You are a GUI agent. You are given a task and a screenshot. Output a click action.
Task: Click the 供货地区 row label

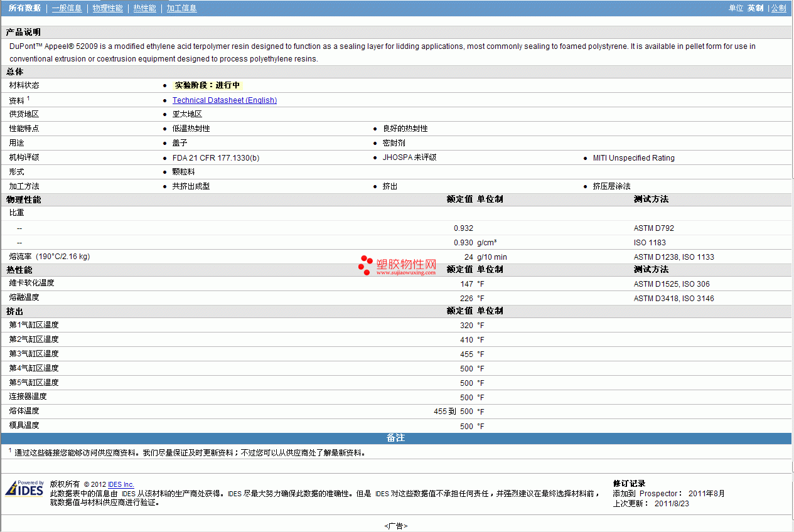click(x=24, y=114)
